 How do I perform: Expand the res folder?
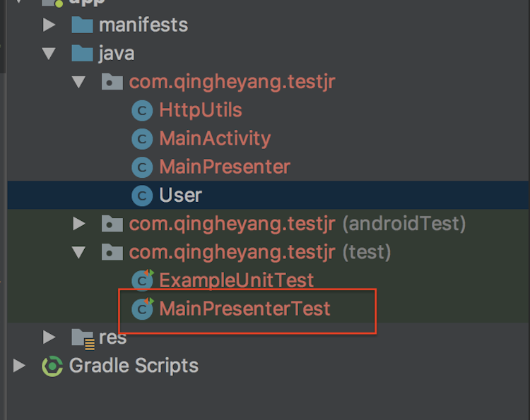pyautogui.click(x=49, y=337)
